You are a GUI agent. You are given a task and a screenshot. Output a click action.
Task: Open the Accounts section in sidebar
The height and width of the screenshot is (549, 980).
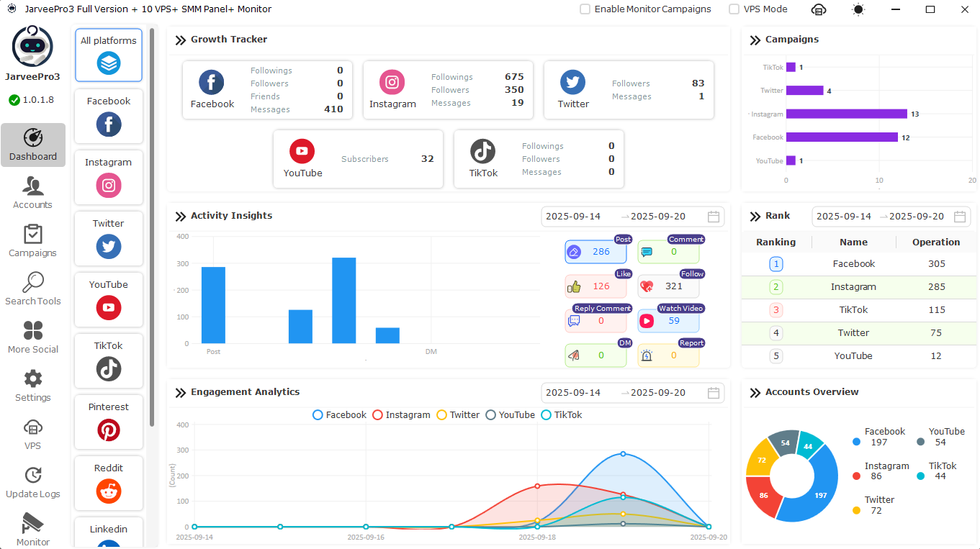(x=33, y=193)
